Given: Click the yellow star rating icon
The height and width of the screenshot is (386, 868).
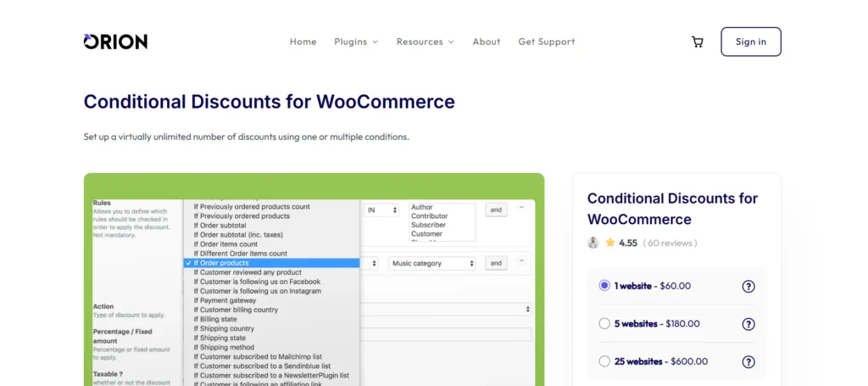Looking at the screenshot, I should [x=610, y=243].
